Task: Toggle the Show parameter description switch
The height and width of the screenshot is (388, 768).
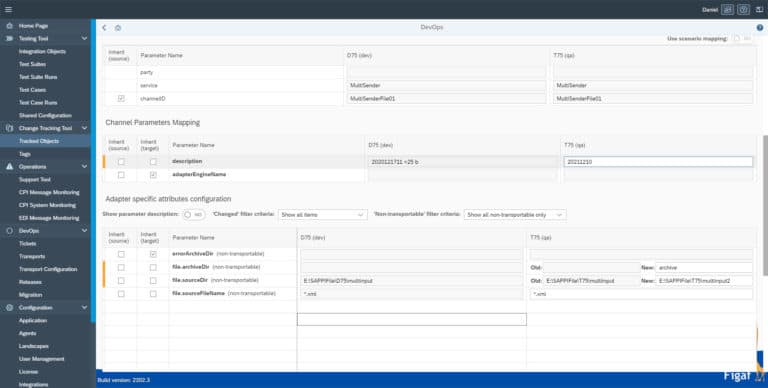Action: [194, 215]
